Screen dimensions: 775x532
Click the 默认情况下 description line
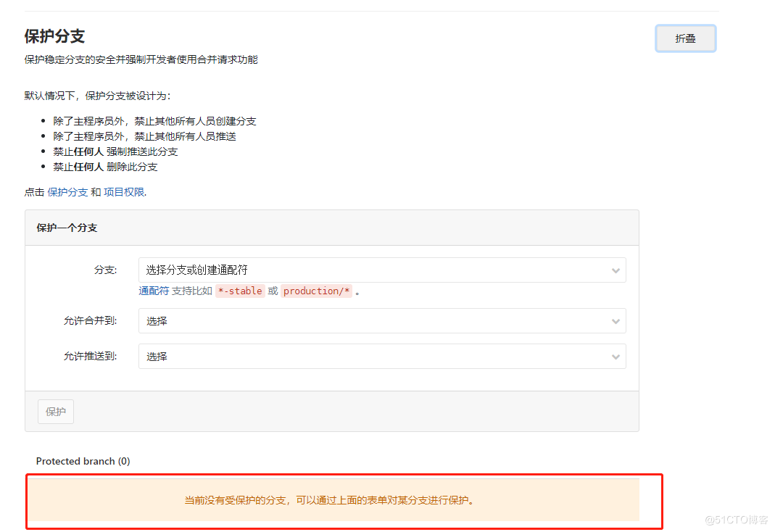(x=97, y=96)
